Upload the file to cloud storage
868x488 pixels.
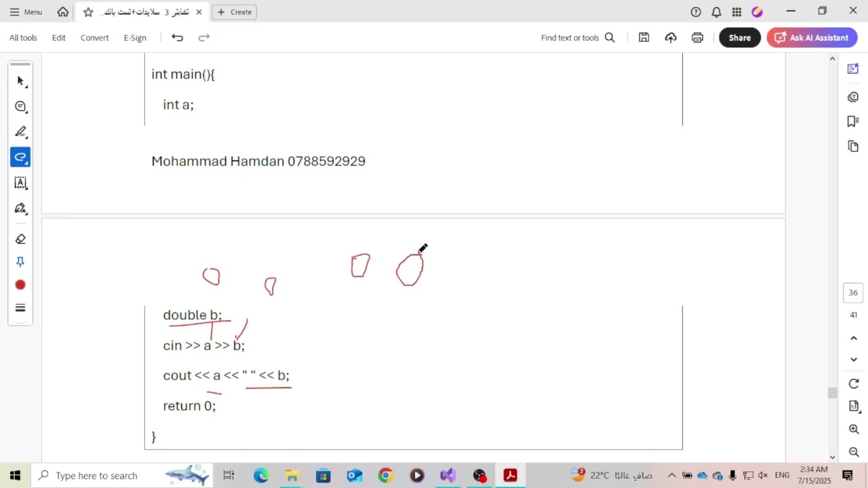pyautogui.click(x=671, y=37)
